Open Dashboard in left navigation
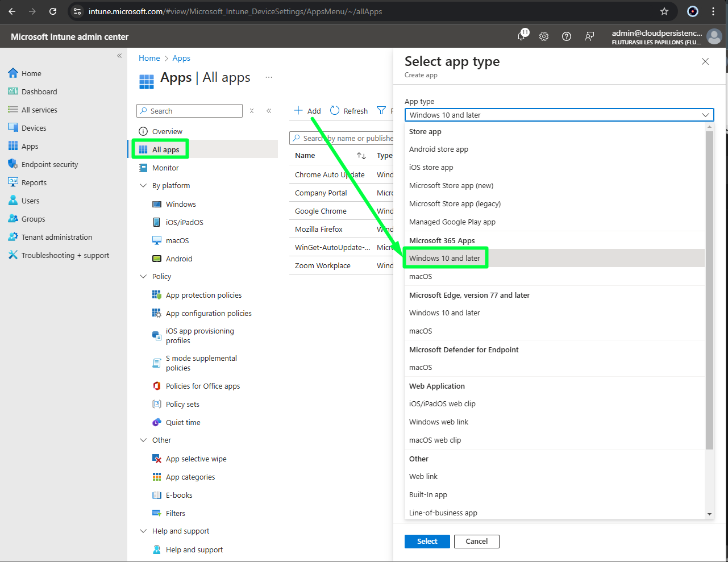 (x=39, y=91)
